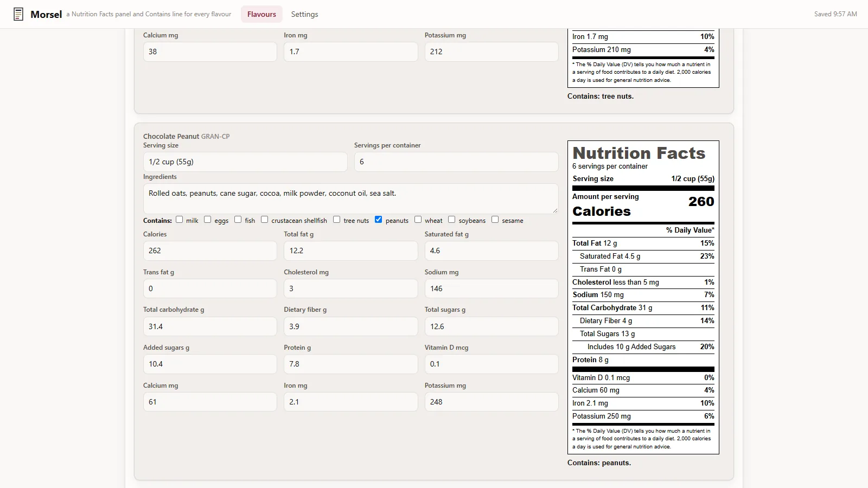
Task: Edit the Potassium mg value 248
Action: coord(492,402)
